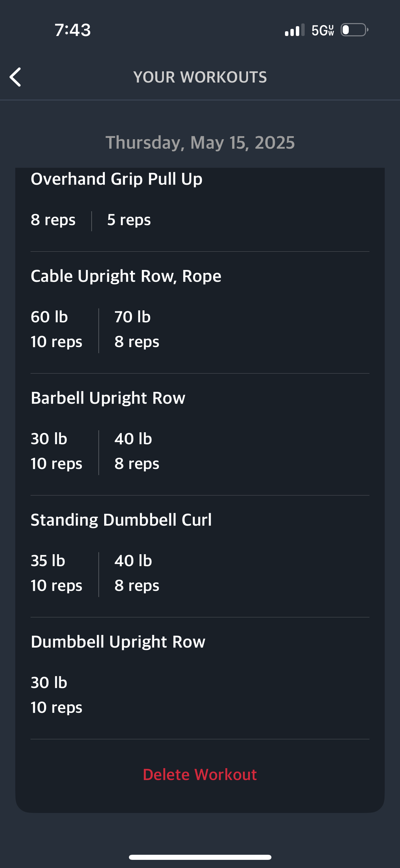Select the 30 lb dumbbell upright row set
The image size is (400, 868).
pyautogui.click(x=56, y=695)
